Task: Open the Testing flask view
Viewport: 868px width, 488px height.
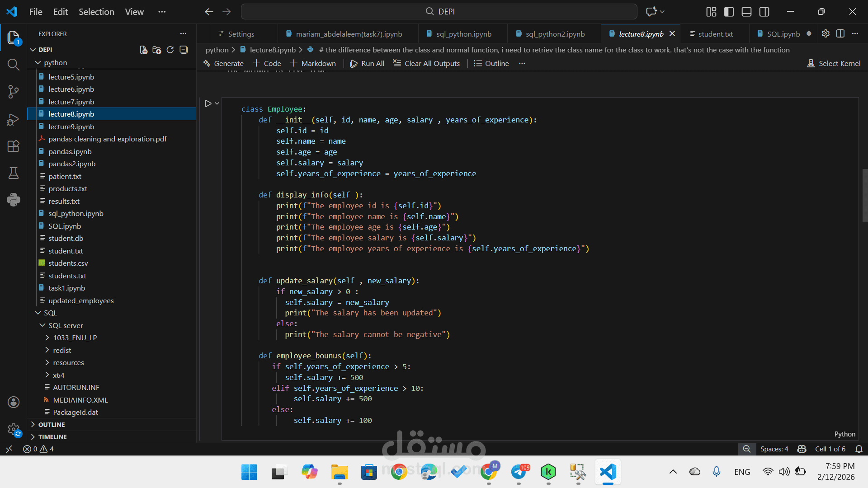Action: tap(14, 173)
